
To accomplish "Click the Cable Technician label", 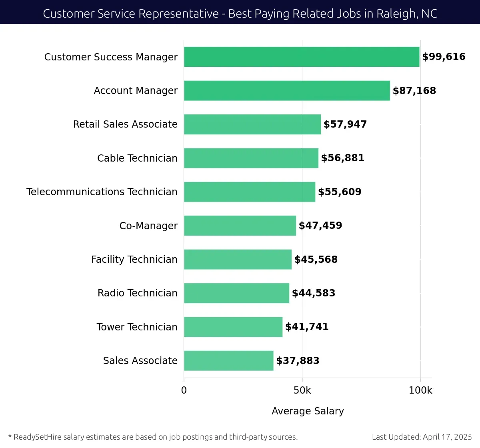I will pyautogui.click(x=137, y=158).
